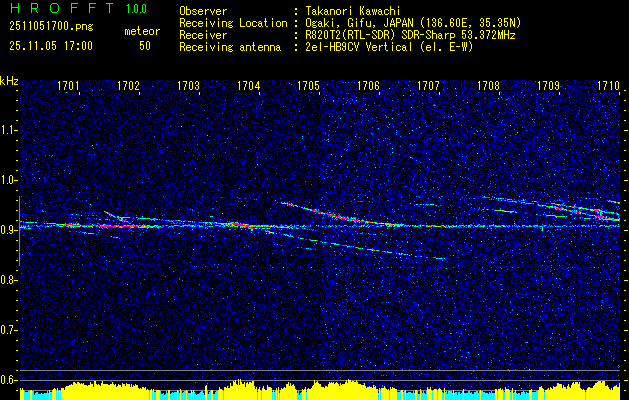Click the filename 2511051700.png
The width and height of the screenshot is (629, 400).
[x=51, y=27]
